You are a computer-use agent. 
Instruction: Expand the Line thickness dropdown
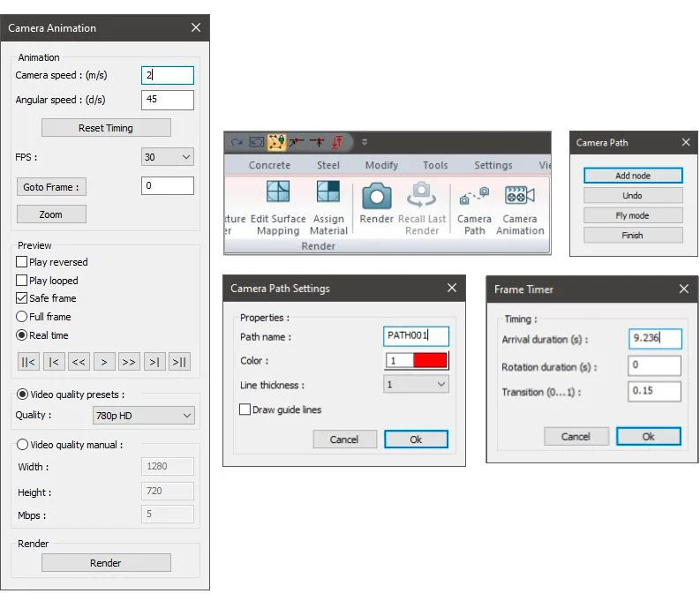pos(416,384)
